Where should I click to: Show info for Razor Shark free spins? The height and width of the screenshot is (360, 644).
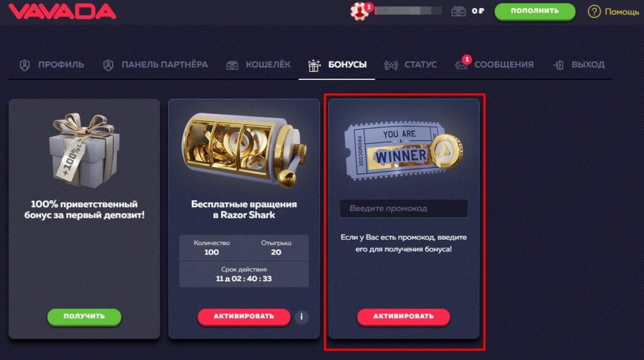(x=301, y=317)
